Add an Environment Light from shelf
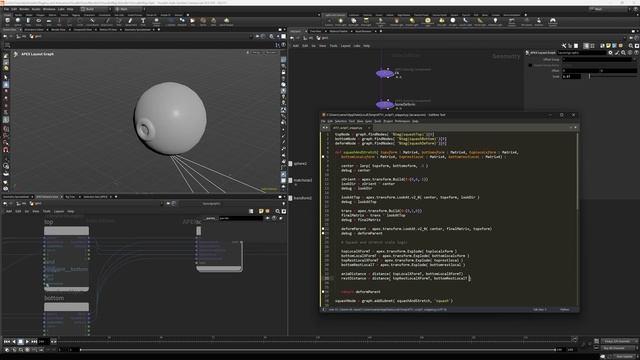The height and width of the screenshot is (360, 640). (x=427, y=21)
